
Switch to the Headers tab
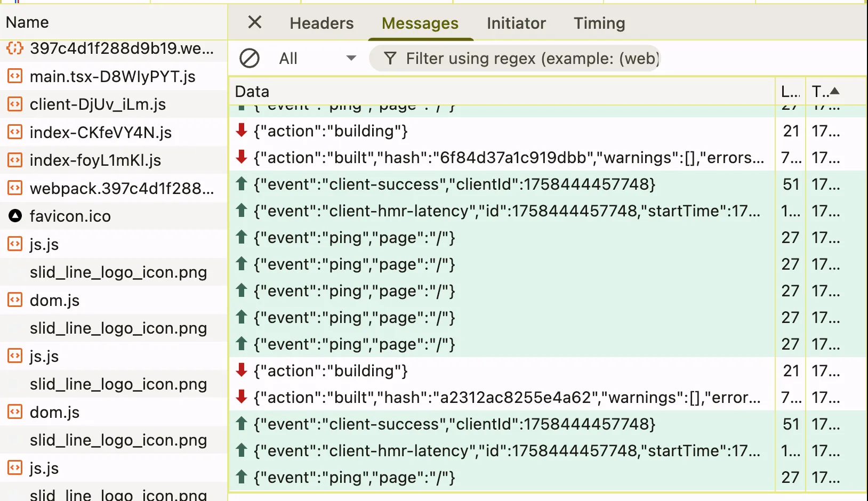[322, 23]
